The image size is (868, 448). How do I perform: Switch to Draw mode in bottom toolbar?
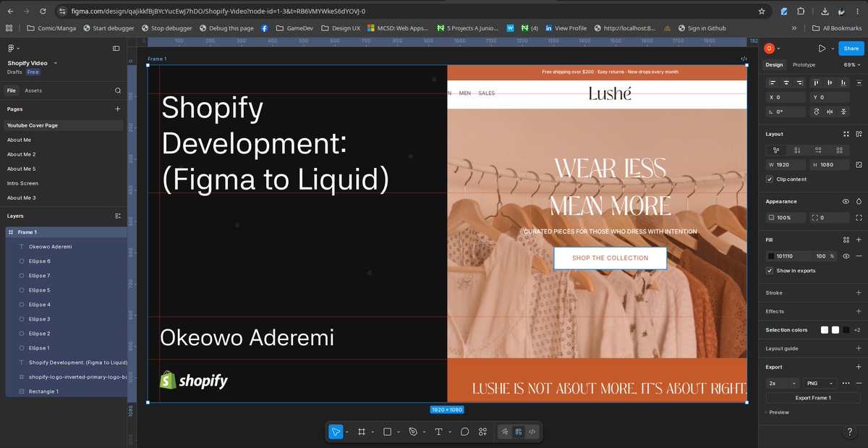pyautogui.click(x=506, y=431)
